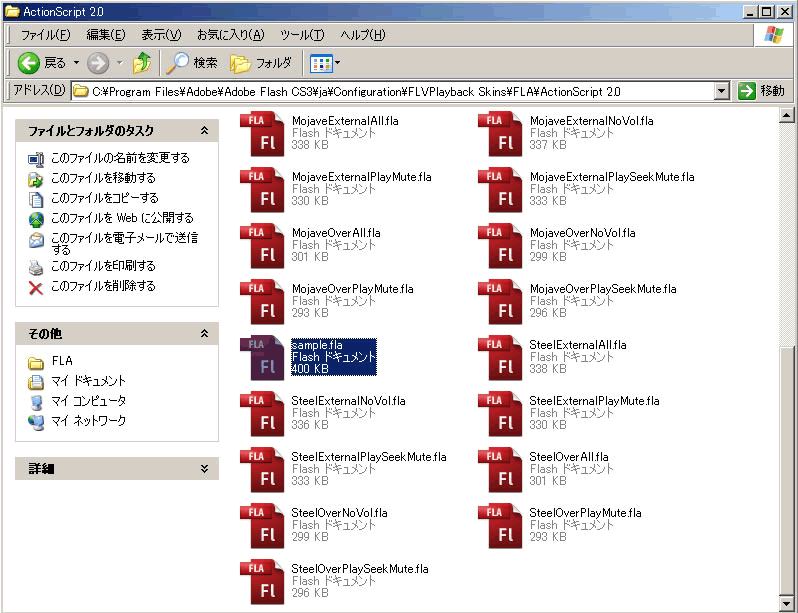Click the SteelOverAll.fla file name text

pos(569,457)
